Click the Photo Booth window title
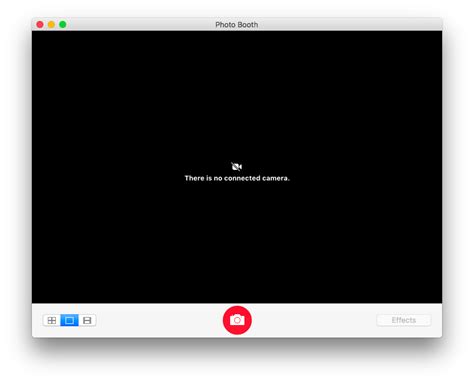The image size is (474, 383). [237, 25]
